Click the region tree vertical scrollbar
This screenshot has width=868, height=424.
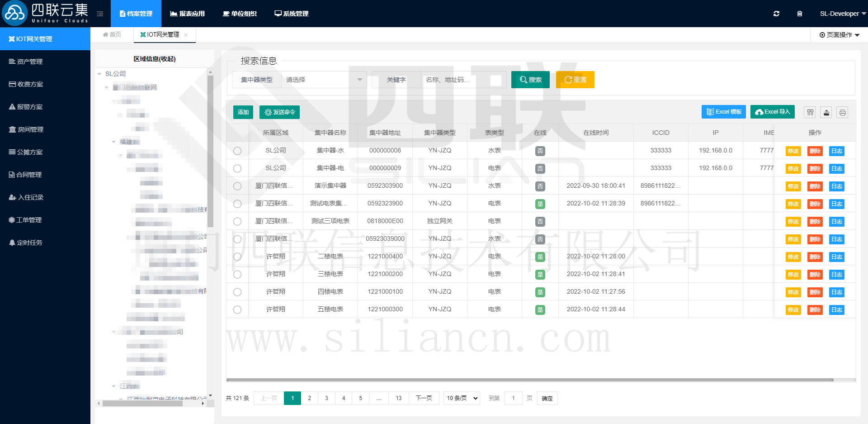(210, 152)
